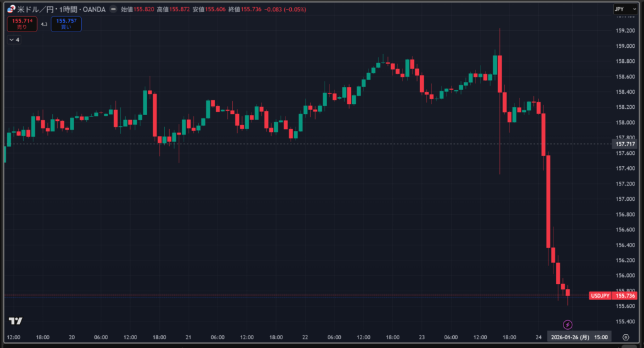The width and height of the screenshot is (644, 348).
Task: Click the 22 date mark on time axis
Action: 306,337
